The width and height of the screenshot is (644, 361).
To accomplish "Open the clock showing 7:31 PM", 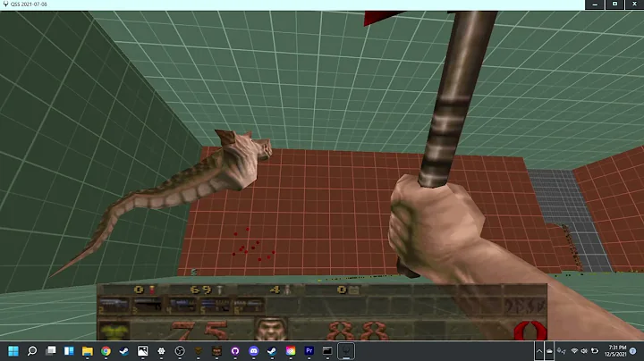I will 617,348.
